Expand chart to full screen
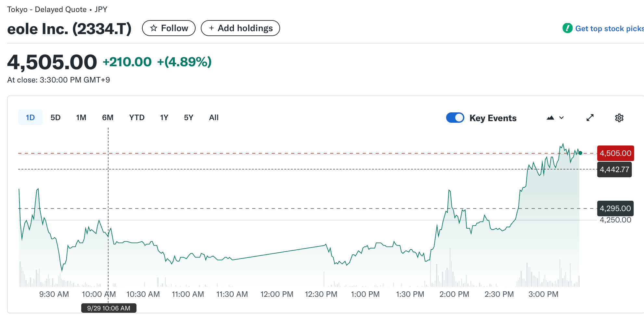Screen dimensions: 644x315 [x=590, y=118]
